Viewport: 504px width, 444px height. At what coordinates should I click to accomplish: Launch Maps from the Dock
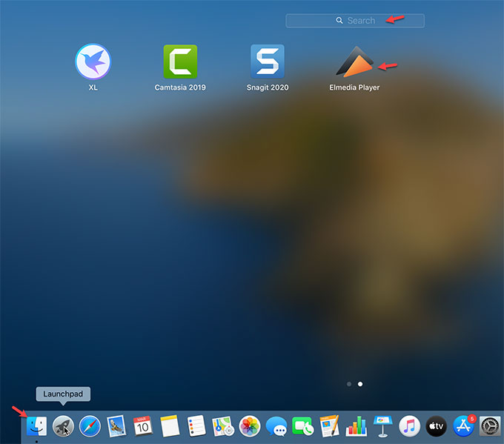tap(223, 426)
